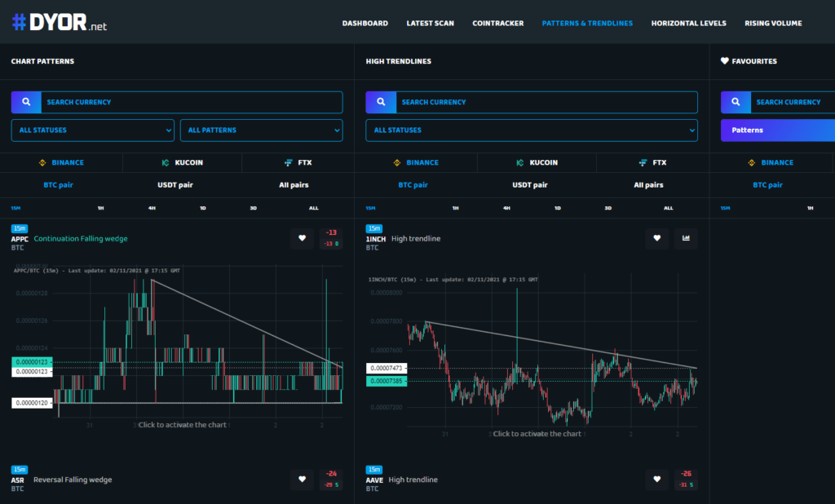The image size is (835, 504).
Task: Focus the Search Currency field in Chart Patterns
Action: (192, 102)
